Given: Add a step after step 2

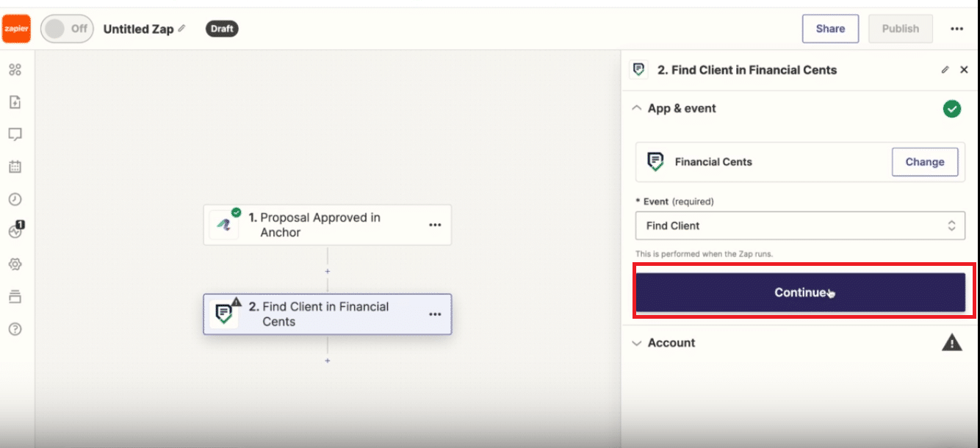Looking at the screenshot, I should [328, 361].
